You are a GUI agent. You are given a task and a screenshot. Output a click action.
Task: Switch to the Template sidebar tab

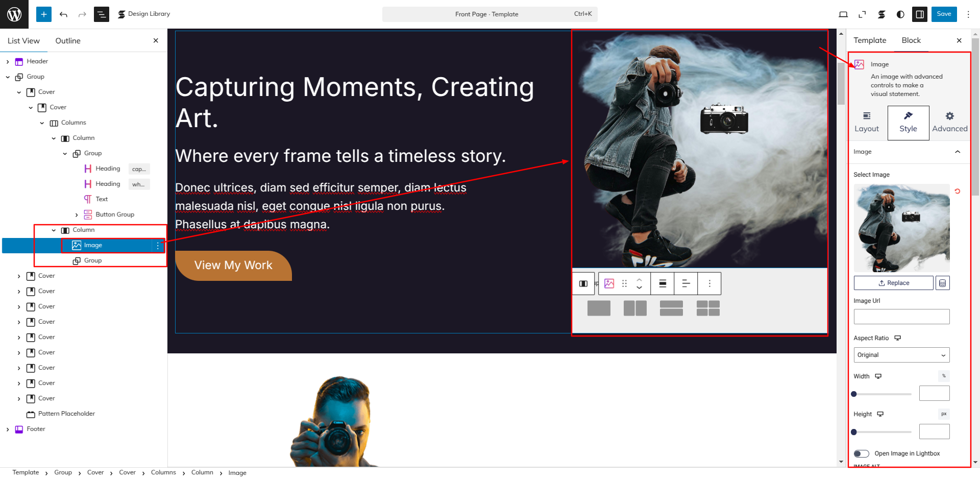click(x=870, y=40)
